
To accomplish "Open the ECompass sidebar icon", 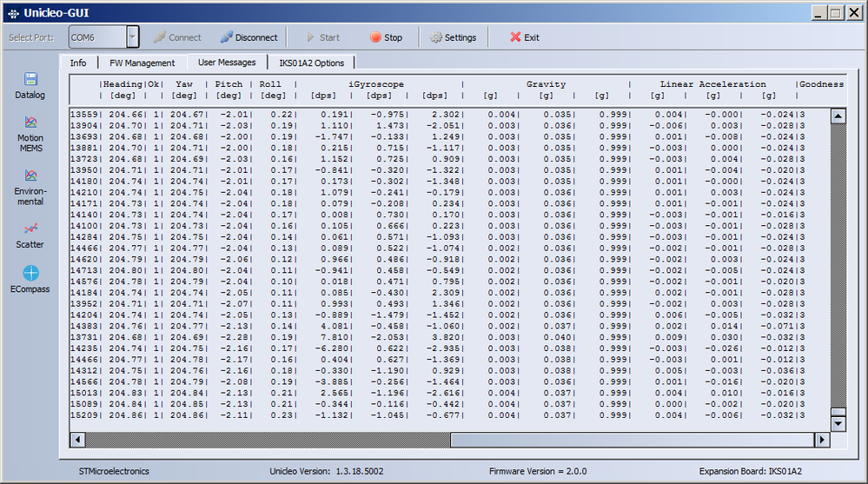I will click(30, 279).
